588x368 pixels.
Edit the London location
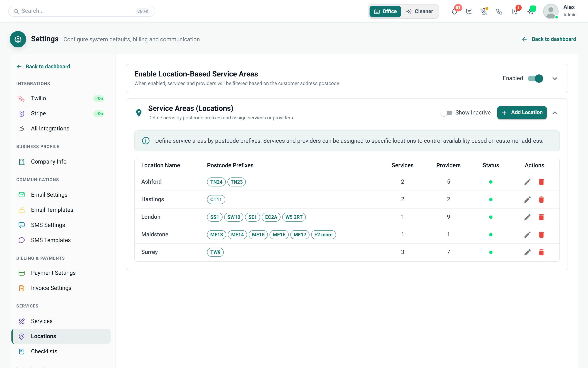[x=527, y=217]
